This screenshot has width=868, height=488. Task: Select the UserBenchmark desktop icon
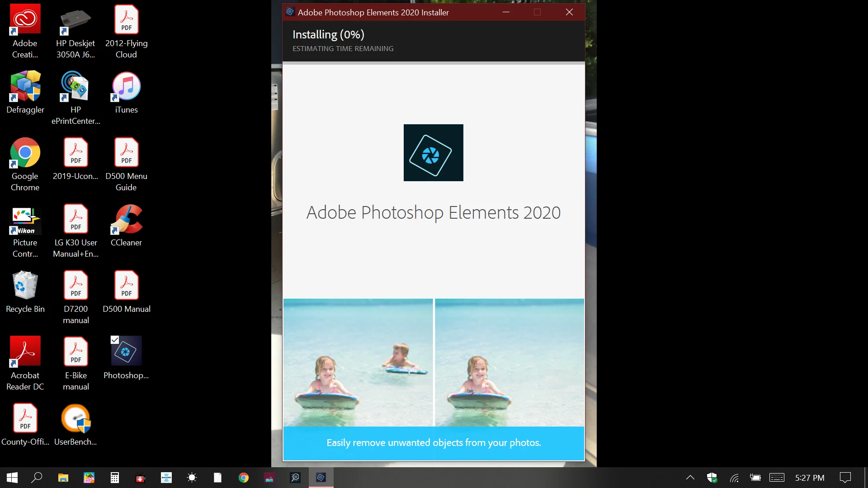75,418
